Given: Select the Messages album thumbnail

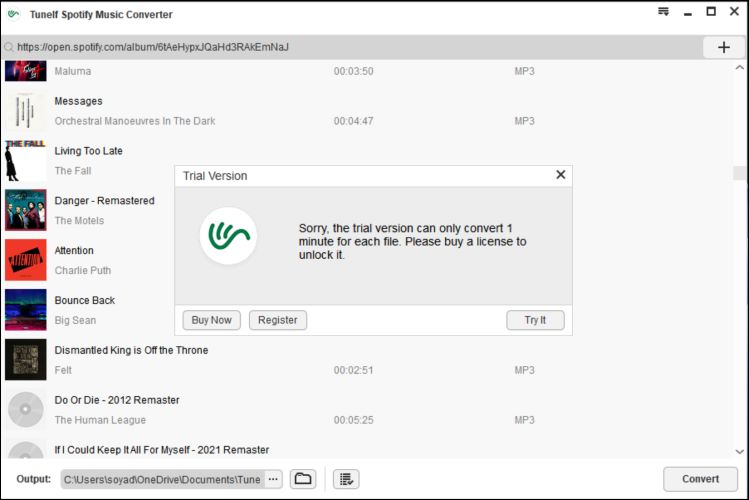Looking at the screenshot, I should [x=26, y=111].
